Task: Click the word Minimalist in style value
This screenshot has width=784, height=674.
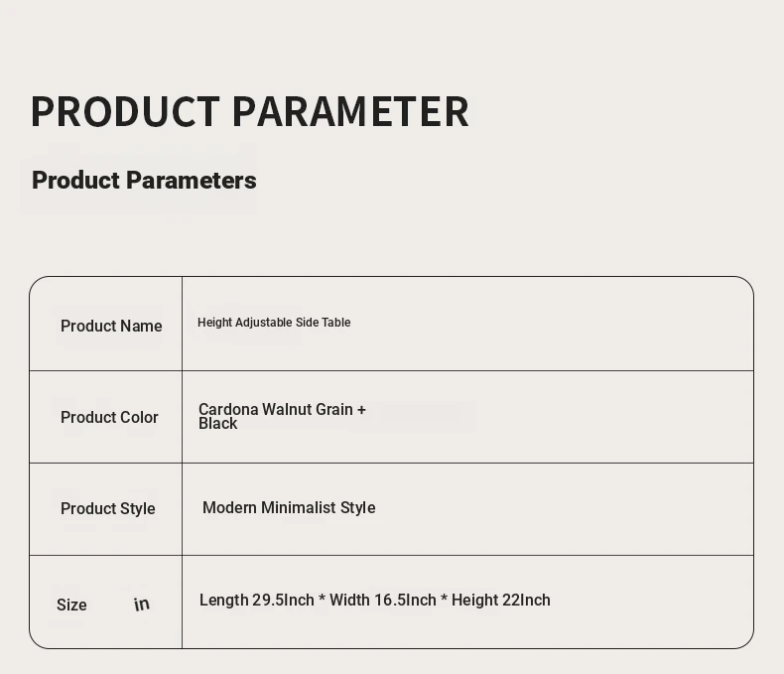Action: tap(298, 508)
